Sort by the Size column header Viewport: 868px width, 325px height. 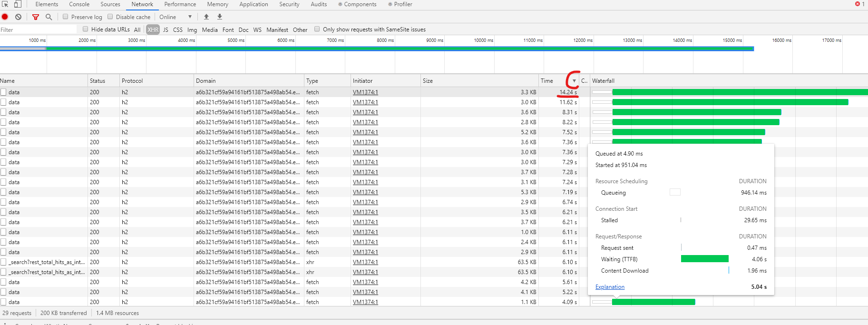pos(479,81)
